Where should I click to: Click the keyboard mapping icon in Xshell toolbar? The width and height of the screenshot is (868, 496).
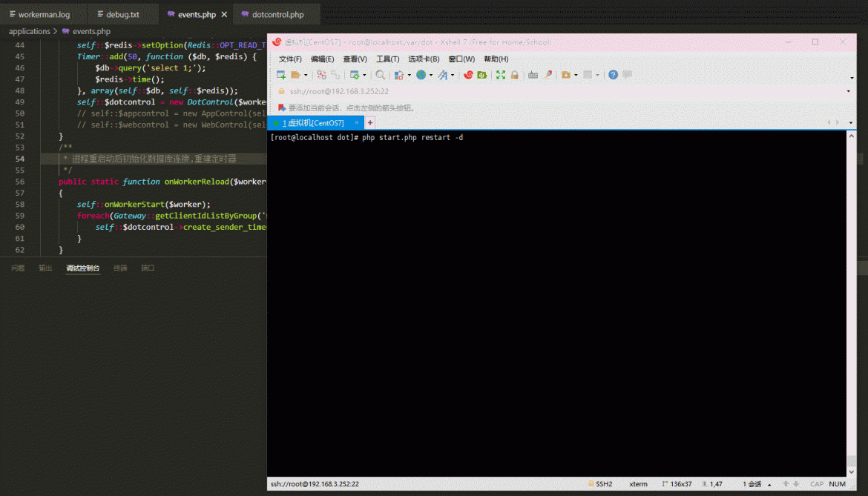click(533, 75)
